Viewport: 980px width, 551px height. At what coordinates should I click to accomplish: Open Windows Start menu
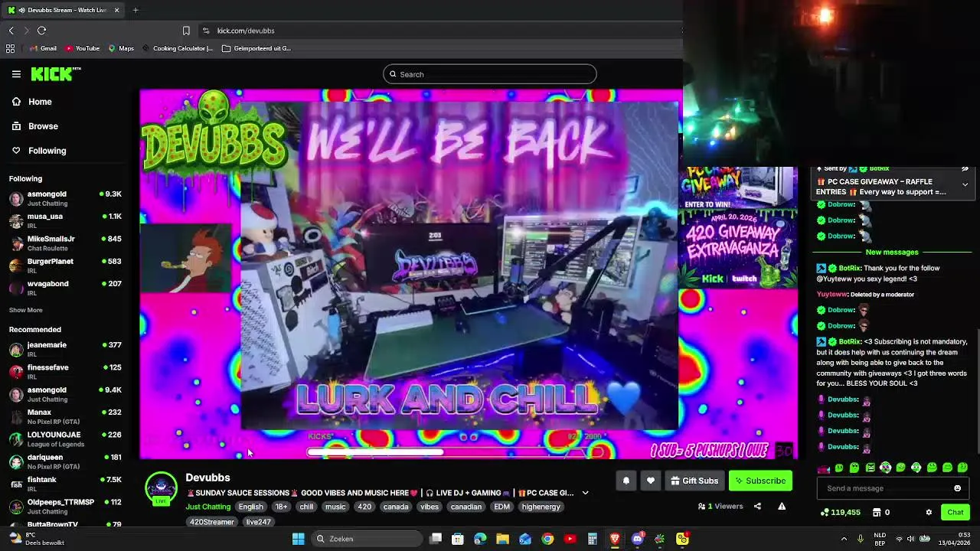[x=299, y=539]
